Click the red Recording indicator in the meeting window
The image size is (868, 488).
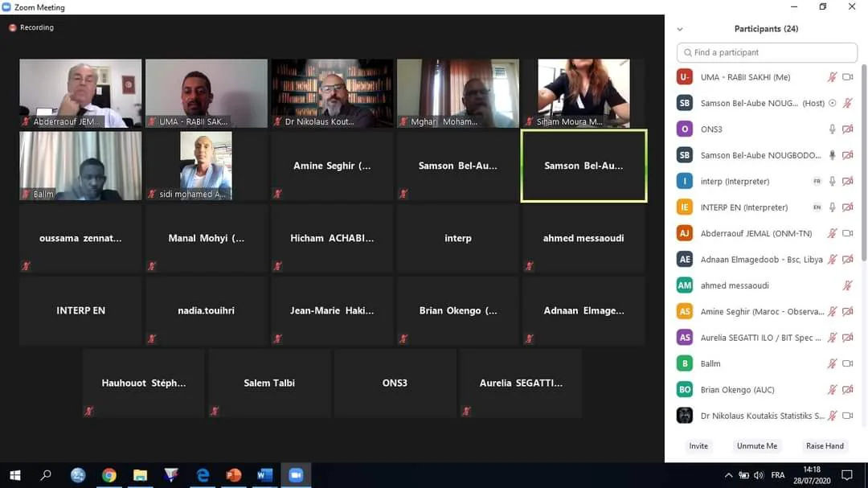tap(31, 27)
